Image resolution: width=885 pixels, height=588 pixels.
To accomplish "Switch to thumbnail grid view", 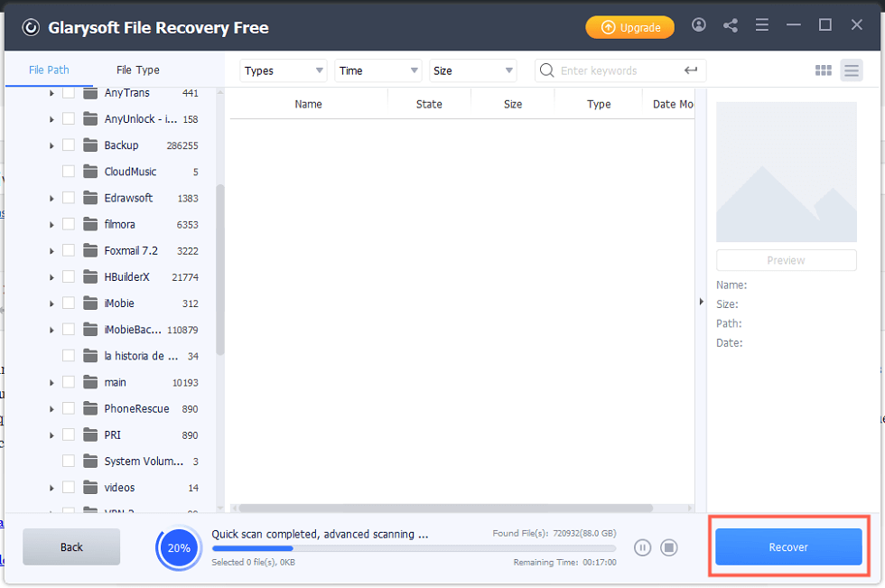I will pos(824,70).
